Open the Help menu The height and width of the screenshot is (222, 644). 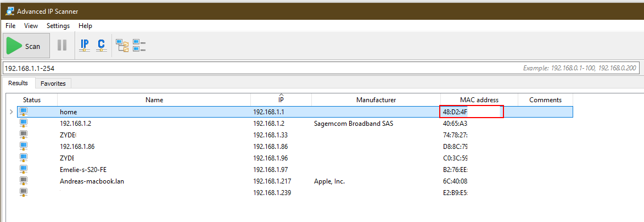pos(85,26)
